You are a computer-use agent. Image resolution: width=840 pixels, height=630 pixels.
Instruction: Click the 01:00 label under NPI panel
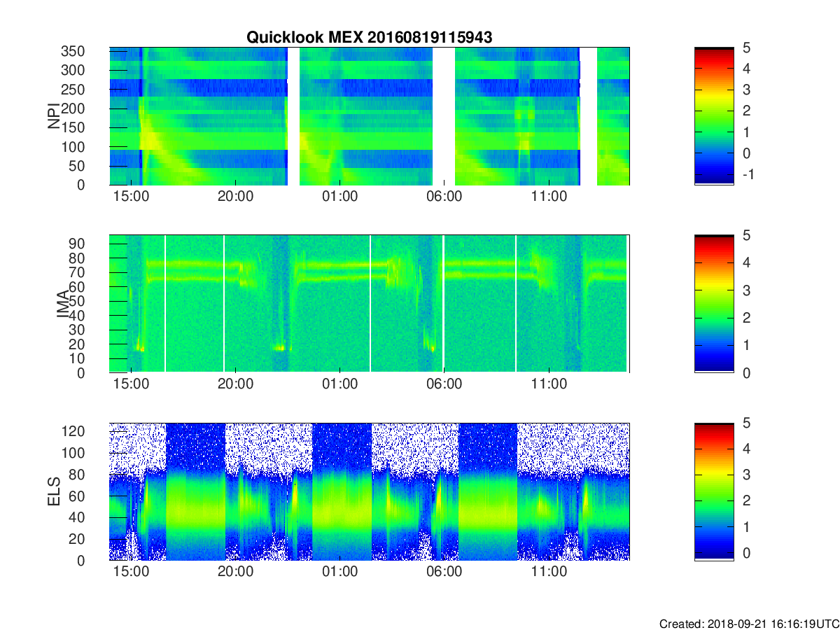[339, 197]
